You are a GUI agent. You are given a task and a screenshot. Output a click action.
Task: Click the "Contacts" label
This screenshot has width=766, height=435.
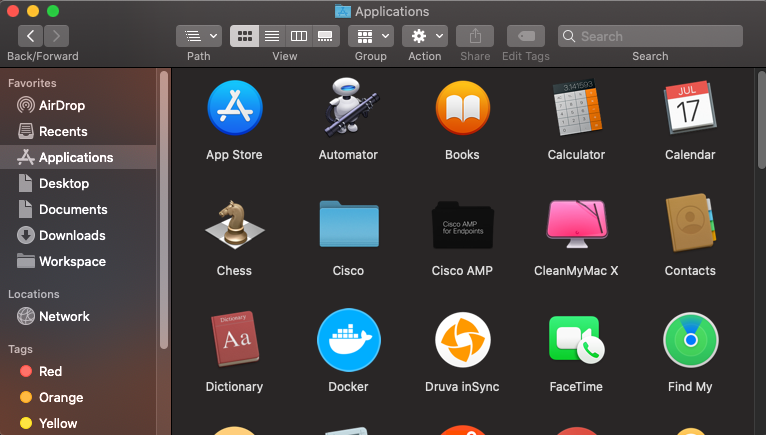tap(690, 270)
